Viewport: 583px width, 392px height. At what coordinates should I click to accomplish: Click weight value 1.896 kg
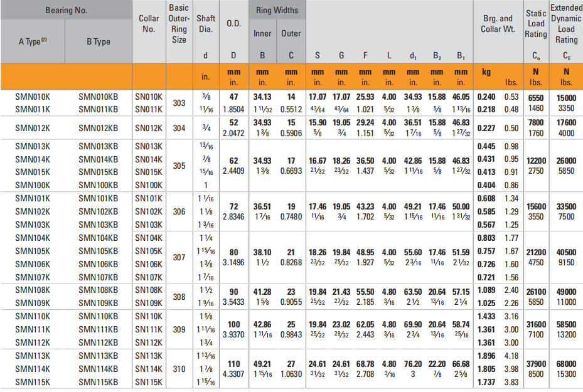tap(486, 356)
